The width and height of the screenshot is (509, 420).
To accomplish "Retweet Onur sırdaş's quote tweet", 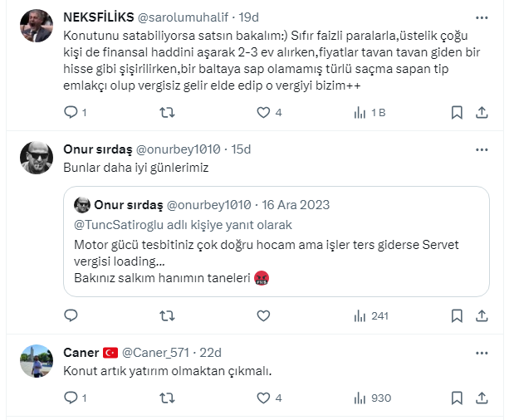I will click(x=167, y=315).
